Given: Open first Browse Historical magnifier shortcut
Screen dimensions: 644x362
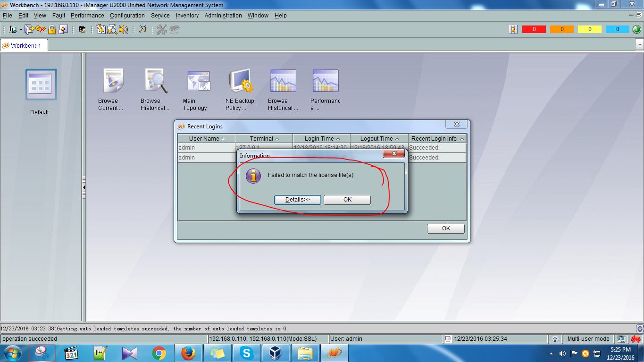Looking at the screenshot, I should coord(156,80).
